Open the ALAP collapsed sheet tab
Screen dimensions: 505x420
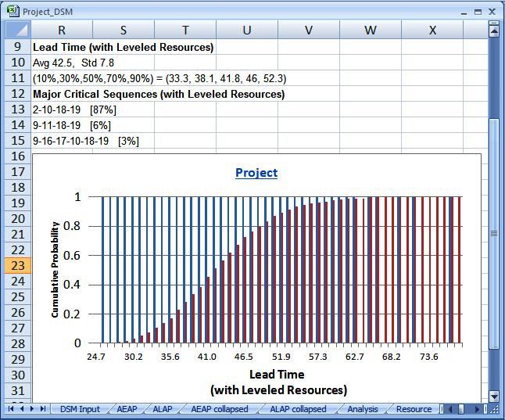298,409
